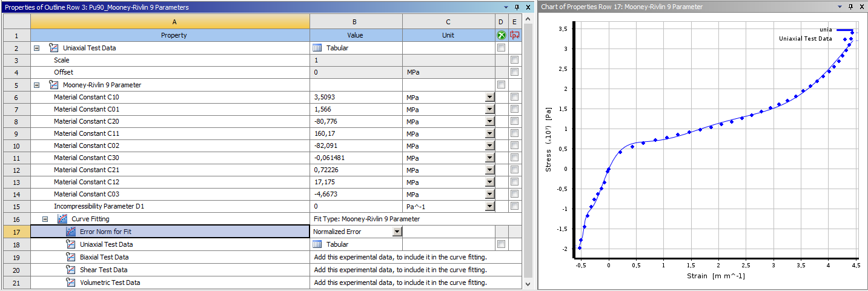Pin the Chart of Properties panel

pos(850,7)
